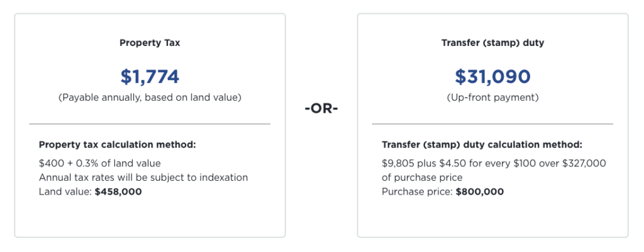Click the divider line in Property Tax card

150,123
